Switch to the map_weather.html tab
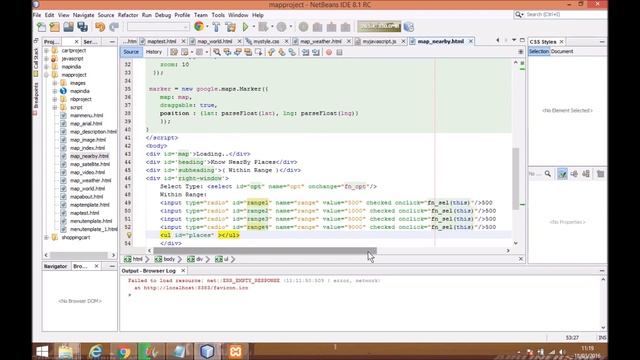Screen dimensions: 640x360 point(321,42)
